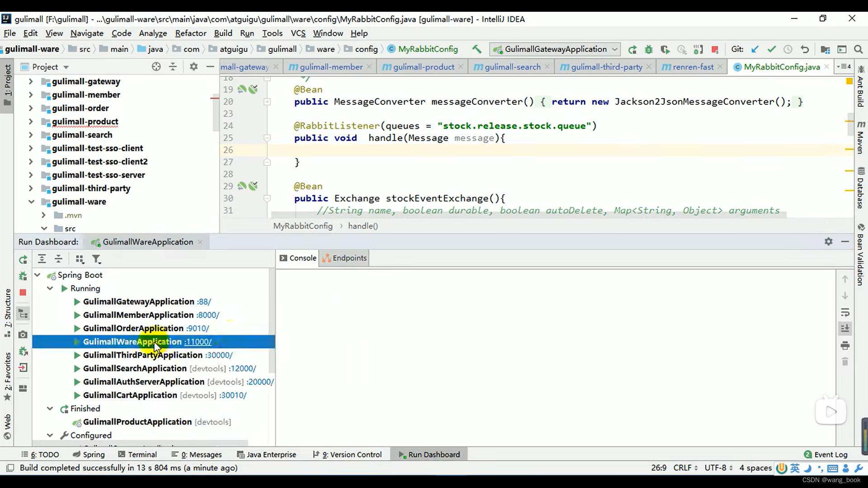This screenshot has width=868, height=488.
Task: Click the collapse all icon in Project panel
Action: pyautogui.click(x=173, y=67)
